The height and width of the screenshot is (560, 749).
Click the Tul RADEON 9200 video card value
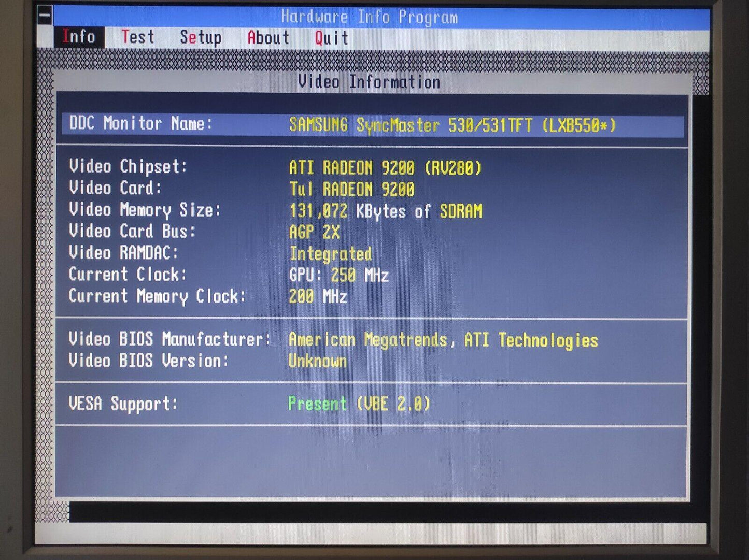click(x=351, y=189)
